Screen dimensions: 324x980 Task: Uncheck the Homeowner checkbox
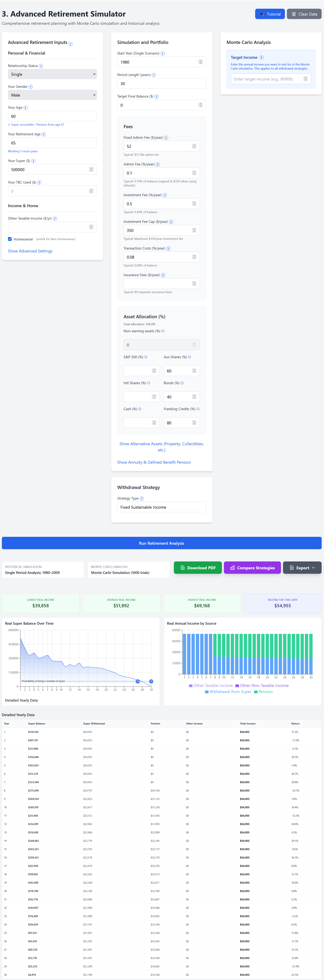coord(10,239)
